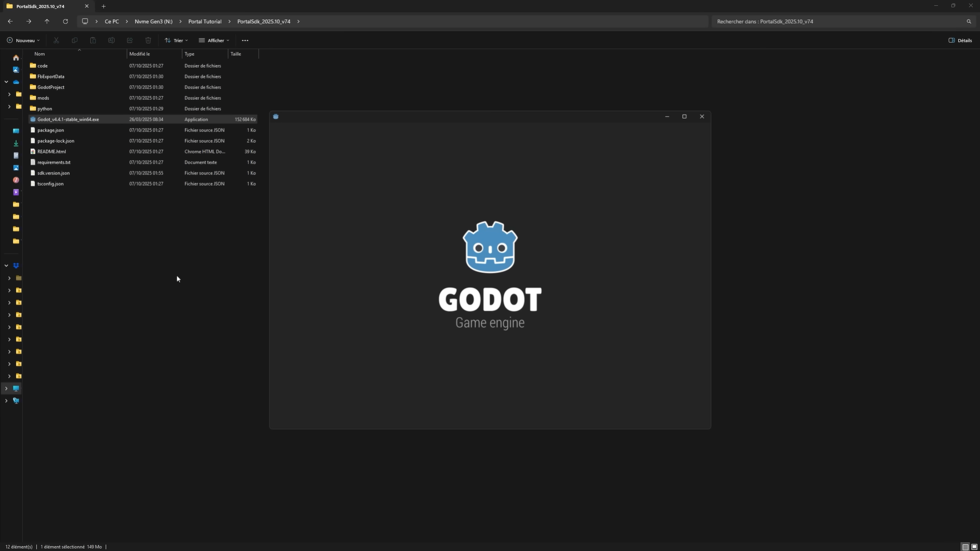980x551 pixels.
Task: Click the refresh icon in address bar
Action: pos(65,21)
